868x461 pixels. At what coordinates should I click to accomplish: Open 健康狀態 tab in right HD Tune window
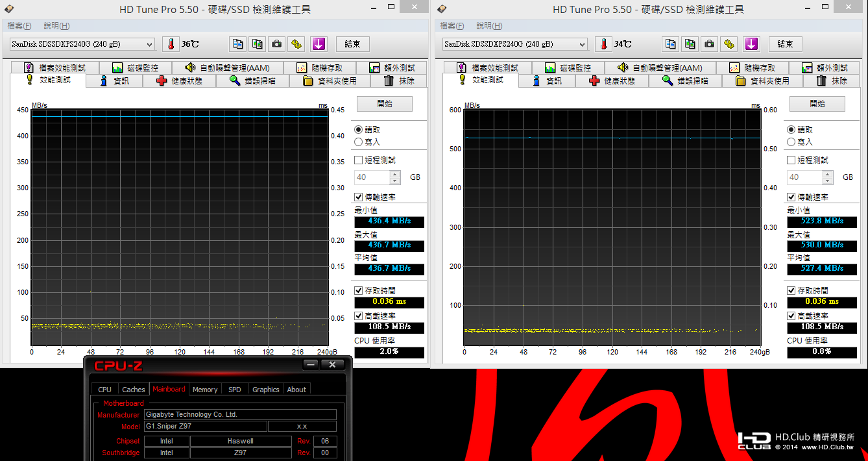click(612, 81)
